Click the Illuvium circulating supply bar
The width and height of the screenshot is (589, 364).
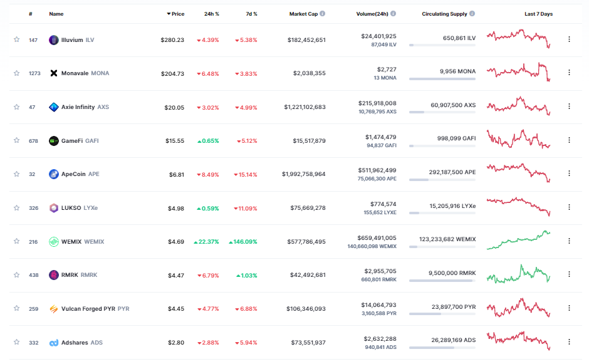pos(442,45)
